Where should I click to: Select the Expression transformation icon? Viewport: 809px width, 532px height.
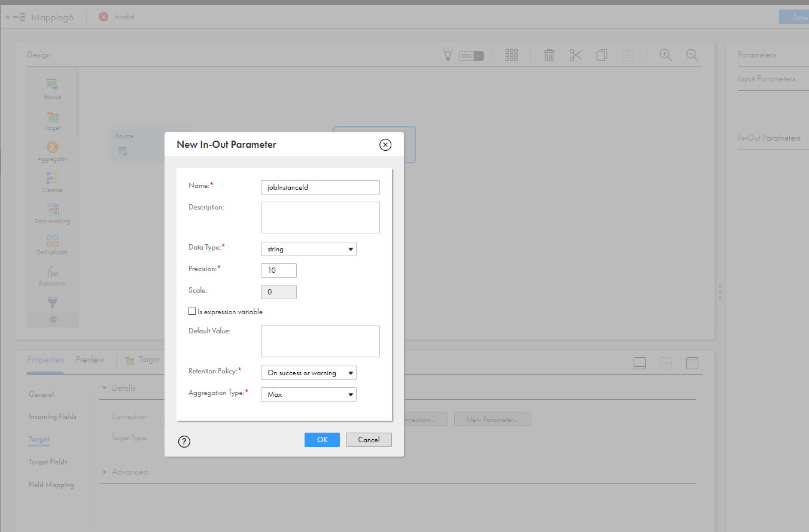pyautogui.click(x=52, y=272)
